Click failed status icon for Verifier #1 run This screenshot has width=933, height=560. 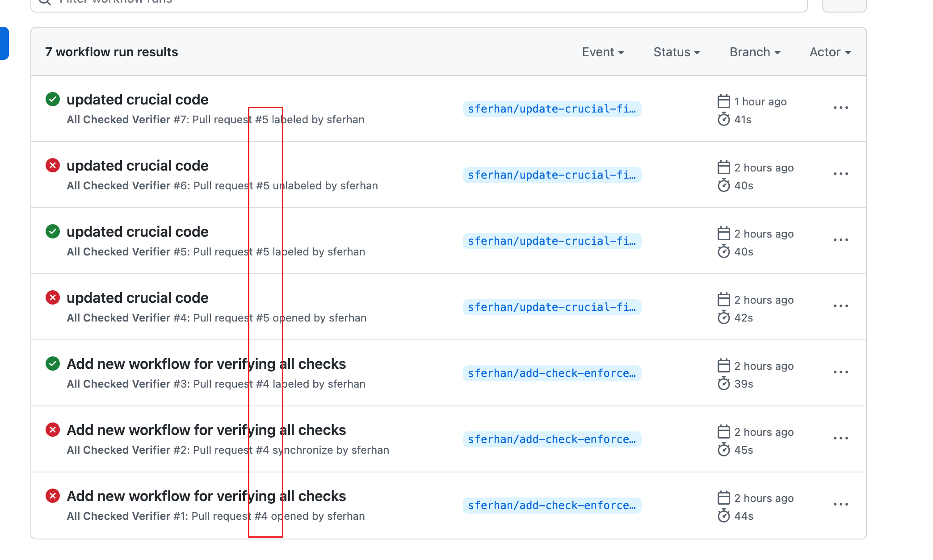coord(53,496)
